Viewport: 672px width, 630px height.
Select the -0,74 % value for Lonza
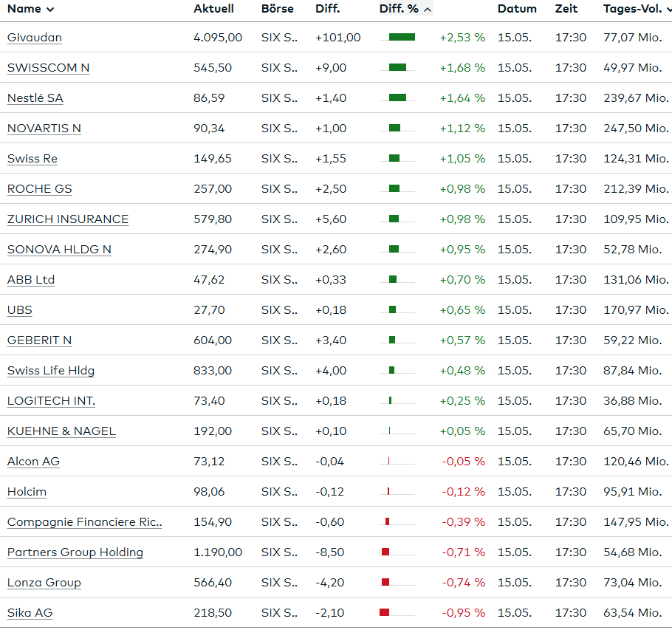464,583
